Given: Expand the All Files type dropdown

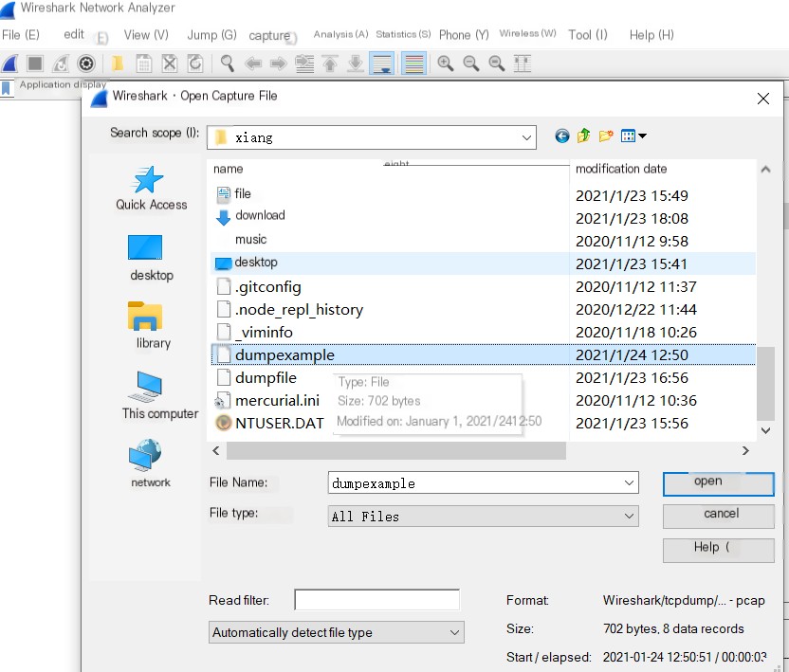Looking at the screenshot, I should point(629,516).
